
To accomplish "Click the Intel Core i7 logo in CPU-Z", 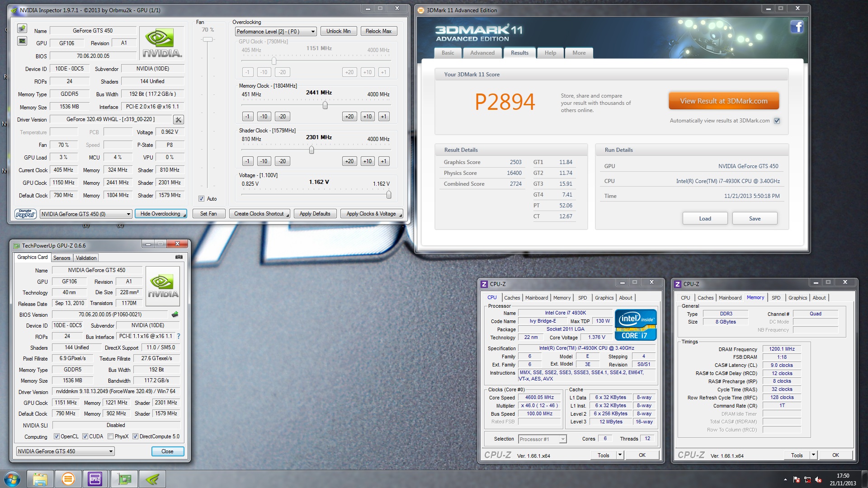I will (635, 325).
